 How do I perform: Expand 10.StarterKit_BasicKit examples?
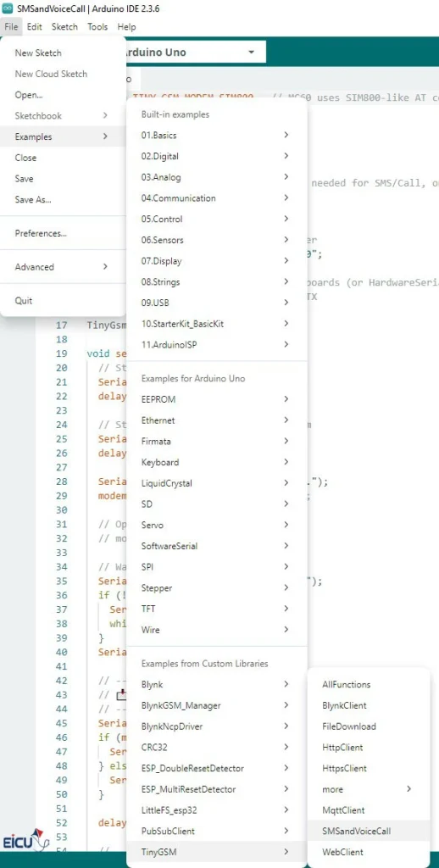pyautogui.click(x=216, y=324)
